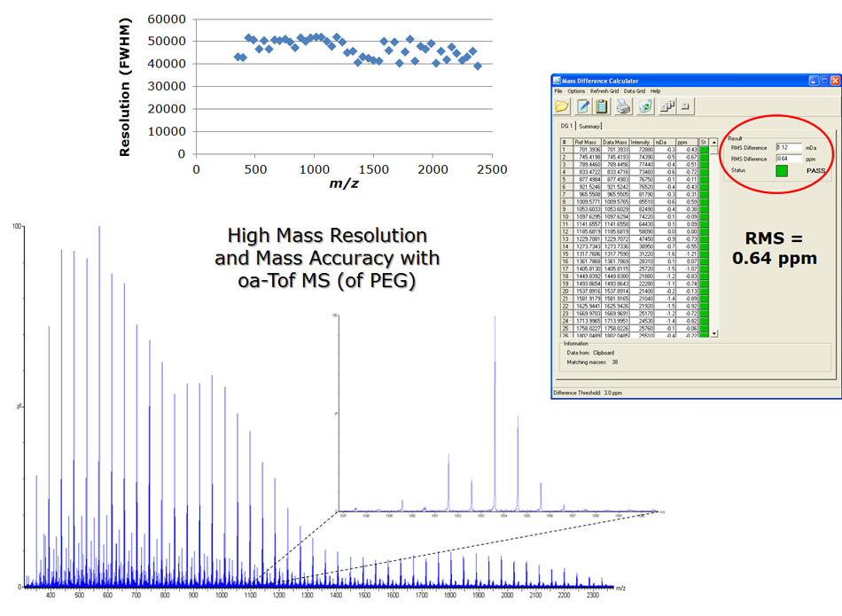Click the grid scrollbar thumb below the up arrow

(713, 151)
